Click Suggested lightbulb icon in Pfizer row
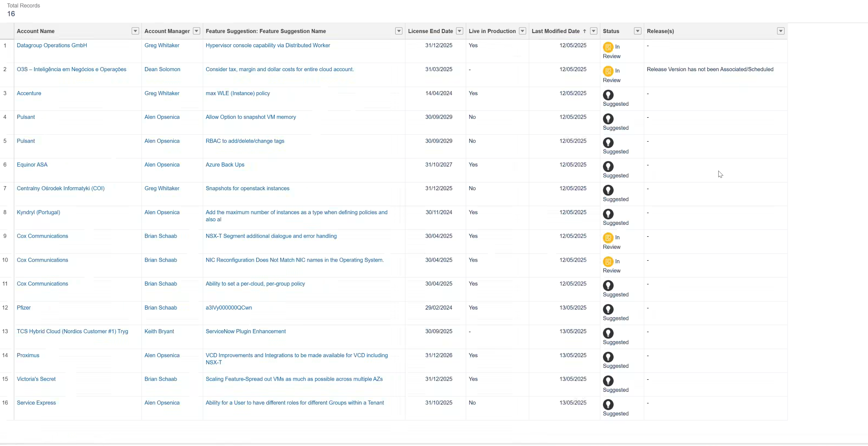Viewport: 868px width, 446px height. (608, 309)
